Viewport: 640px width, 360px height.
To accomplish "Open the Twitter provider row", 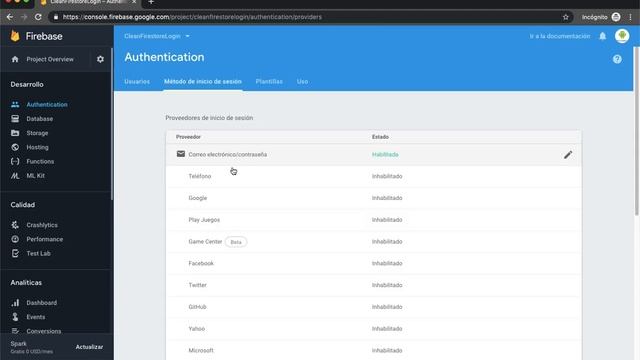I will pyautogui.click(x=373, y=285).
